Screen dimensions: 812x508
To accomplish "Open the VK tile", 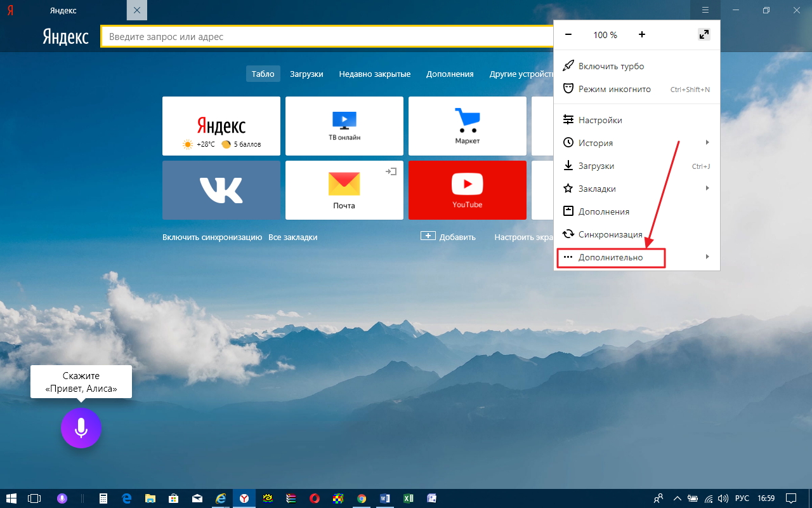I will pyautogui.click(x=221, y=190).
